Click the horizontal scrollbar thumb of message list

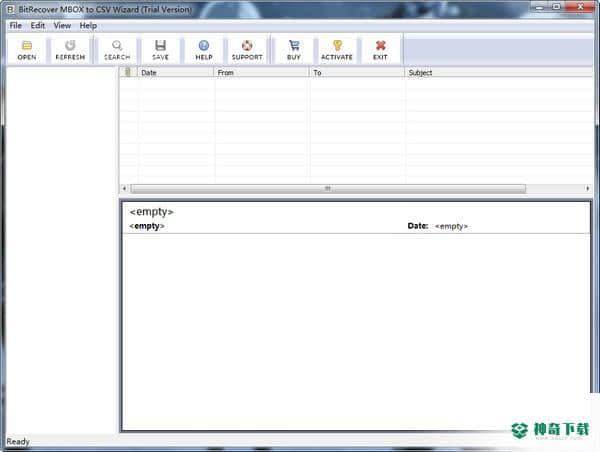click(328, 188)
